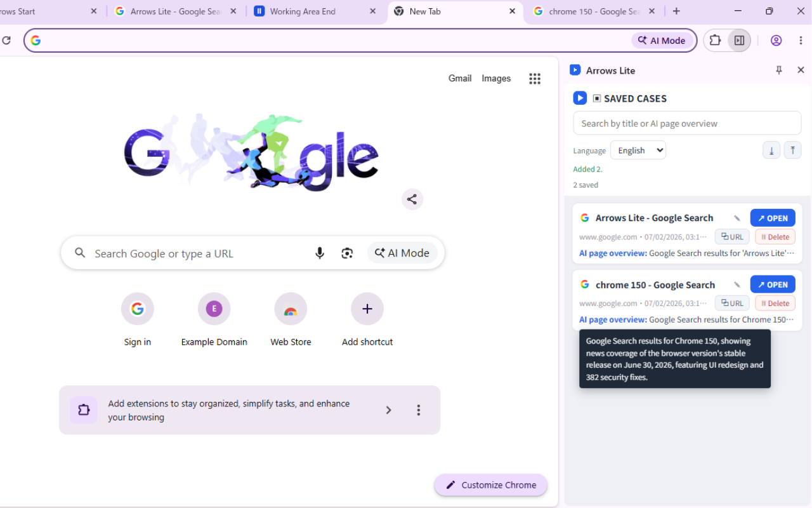Close the Arrows Lite side panel
The height and width of the screenshot is (508, 812).
coord(801,70)
